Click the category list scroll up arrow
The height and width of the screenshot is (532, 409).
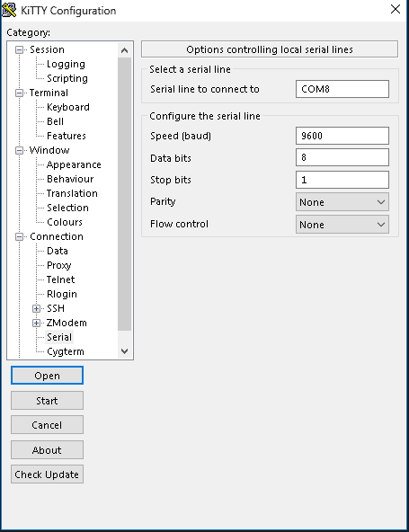125,50
